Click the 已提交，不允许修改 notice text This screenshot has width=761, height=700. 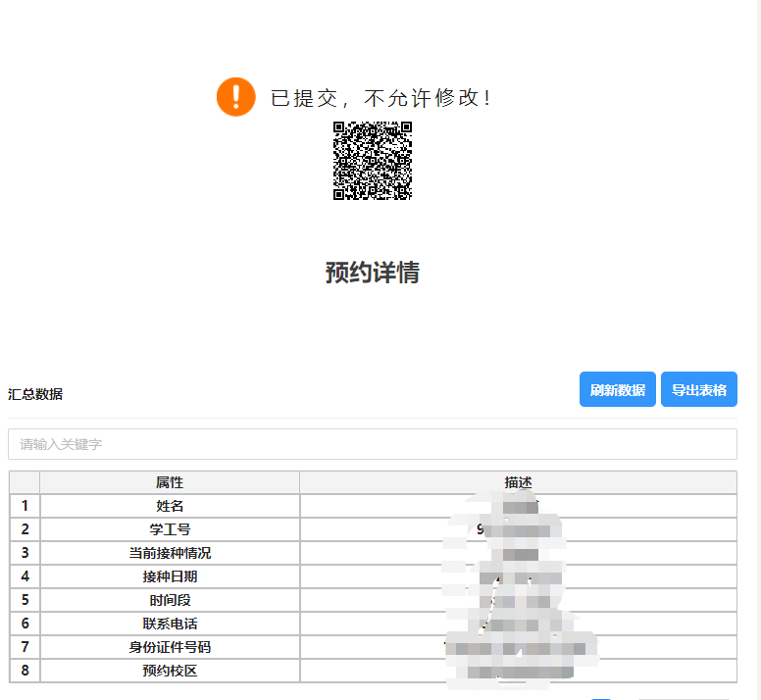tap(380, 98)
